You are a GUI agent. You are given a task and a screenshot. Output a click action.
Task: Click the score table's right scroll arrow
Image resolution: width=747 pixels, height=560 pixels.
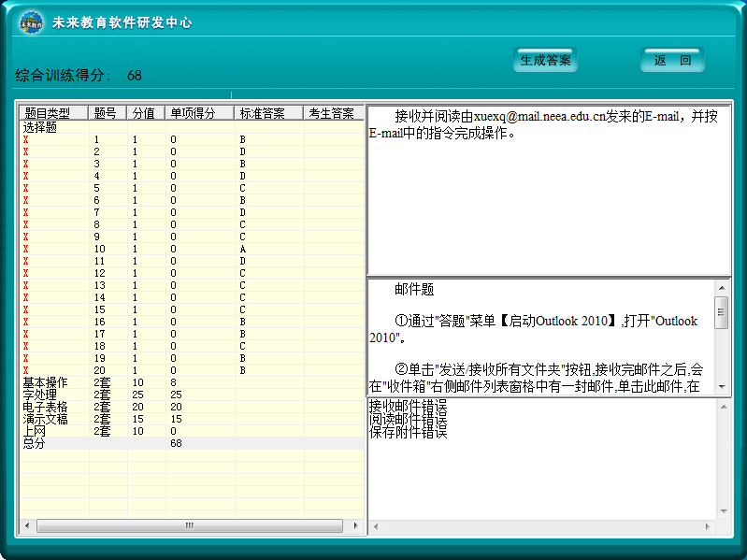355,525
